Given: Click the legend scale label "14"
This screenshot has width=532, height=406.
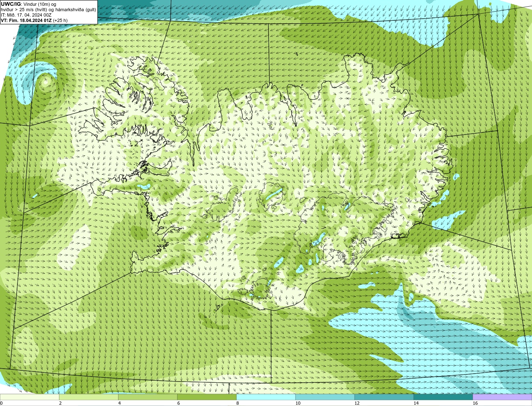Looking at the screenshot, I should tap(416, 403).
